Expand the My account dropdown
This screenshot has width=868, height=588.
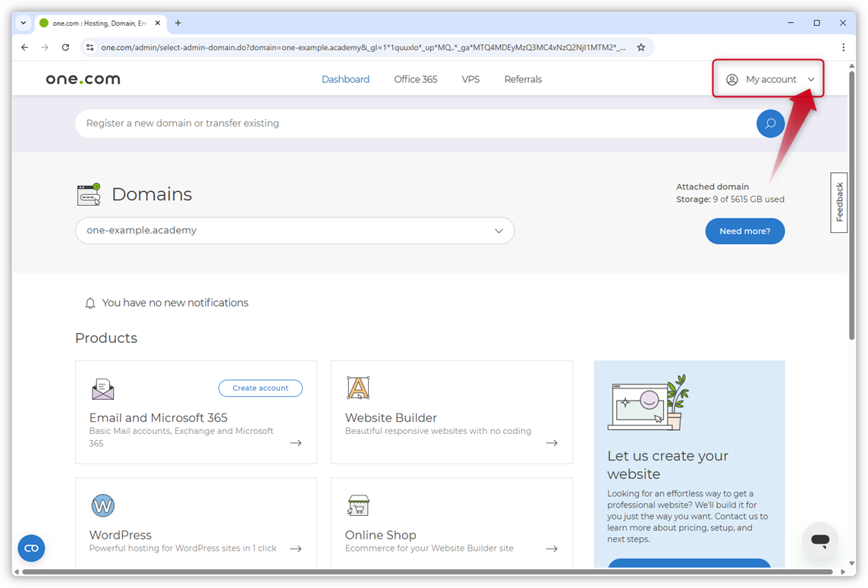coord(769,80)
